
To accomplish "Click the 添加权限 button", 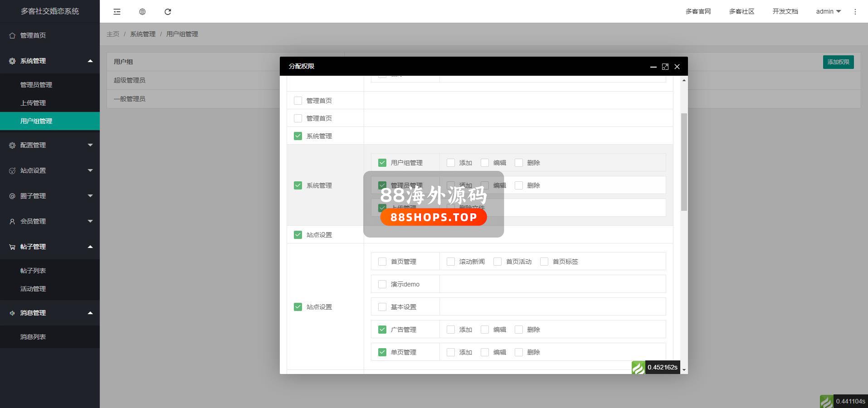I will (838, 62).
